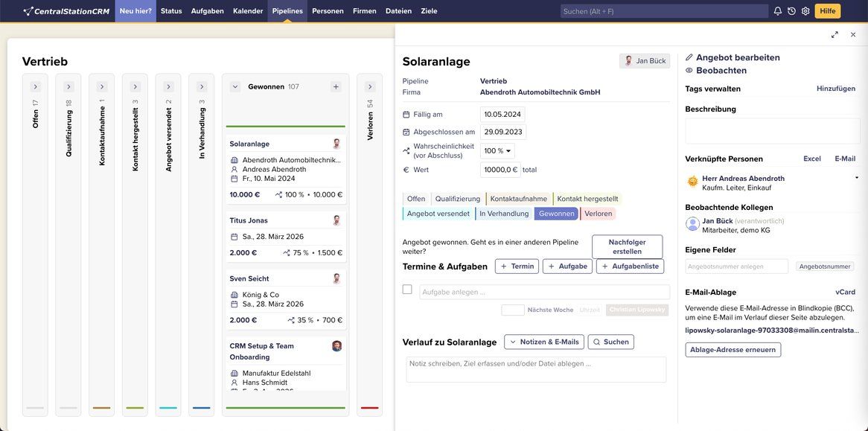Expand the Kontakt hergestellt column
Image resolution: width=868 pixels, height=431 pixels.
(x=135, y=87)
